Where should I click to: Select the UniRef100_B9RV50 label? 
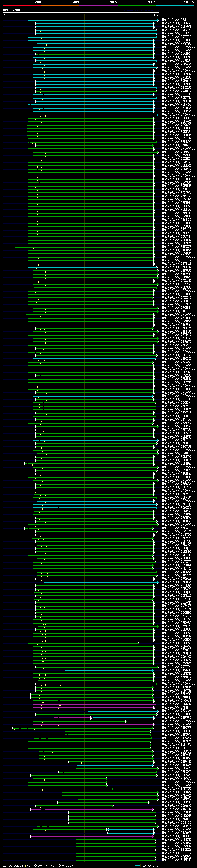tap(177, 98)
